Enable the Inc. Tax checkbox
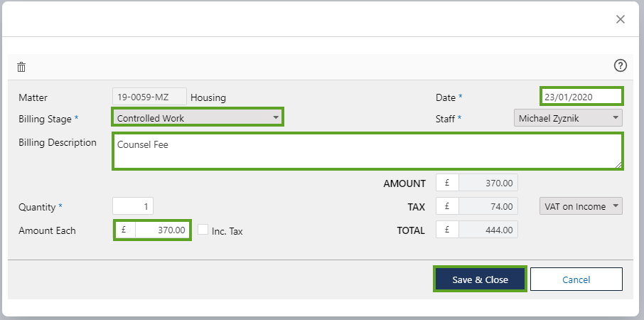644x320 pixels. point(203,230)
